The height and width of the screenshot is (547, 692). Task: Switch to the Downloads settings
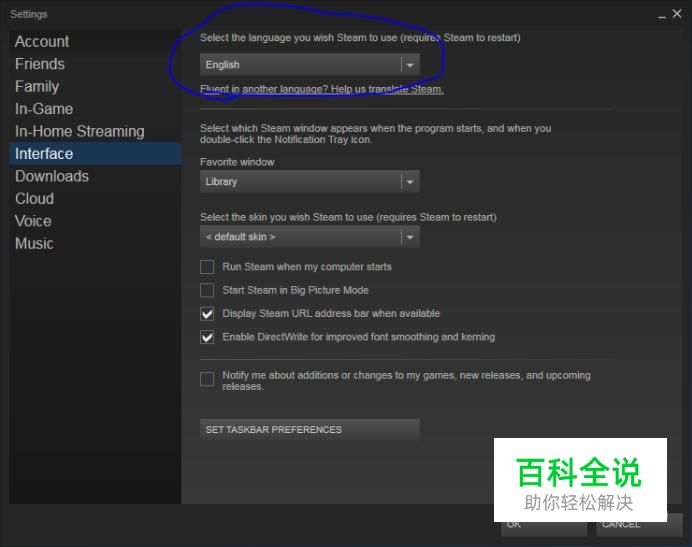click(x=95, y=176)
